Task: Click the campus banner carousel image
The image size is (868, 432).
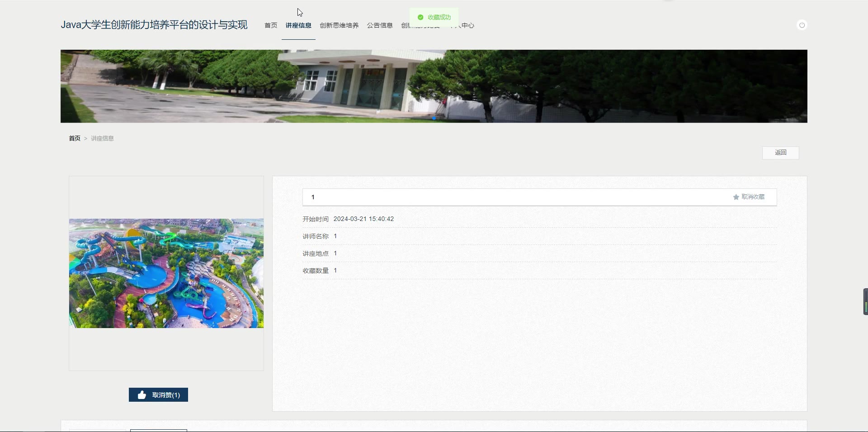Action: [434, 86]
